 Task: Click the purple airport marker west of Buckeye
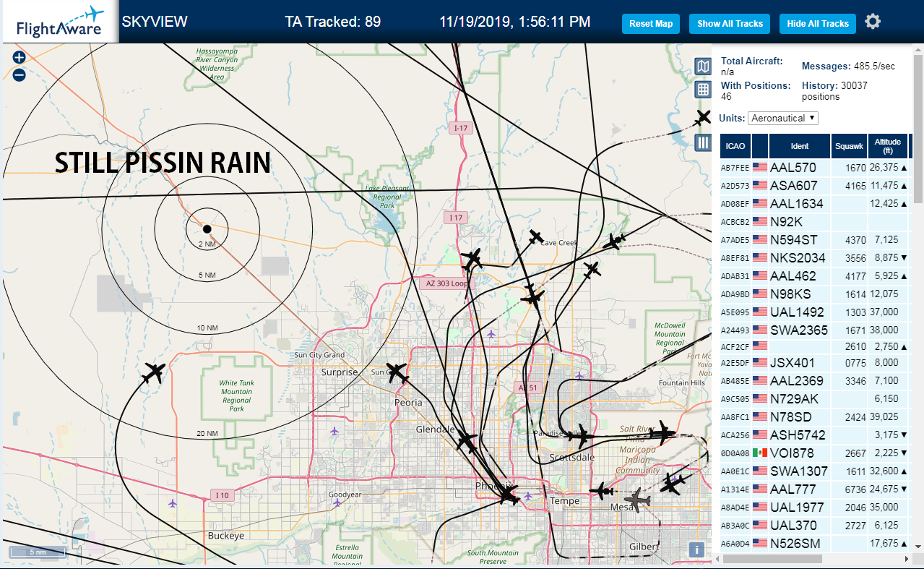(x=172, y=503)
